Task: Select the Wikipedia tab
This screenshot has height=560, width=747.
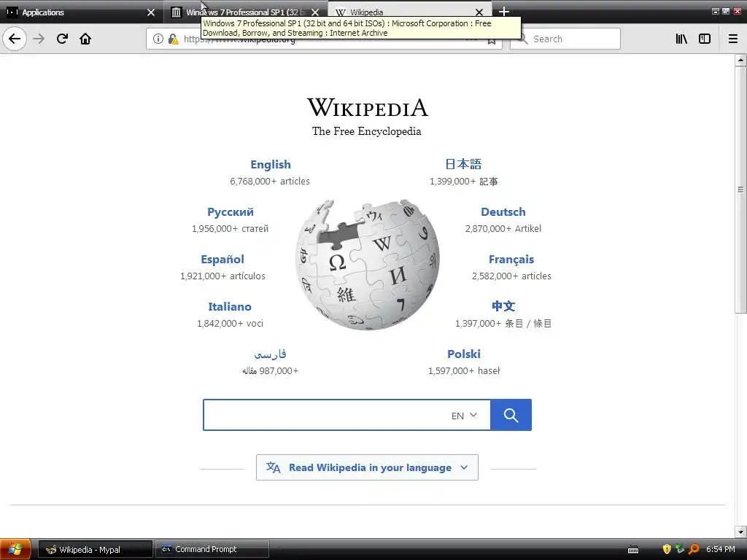Action: coord(410,12)
